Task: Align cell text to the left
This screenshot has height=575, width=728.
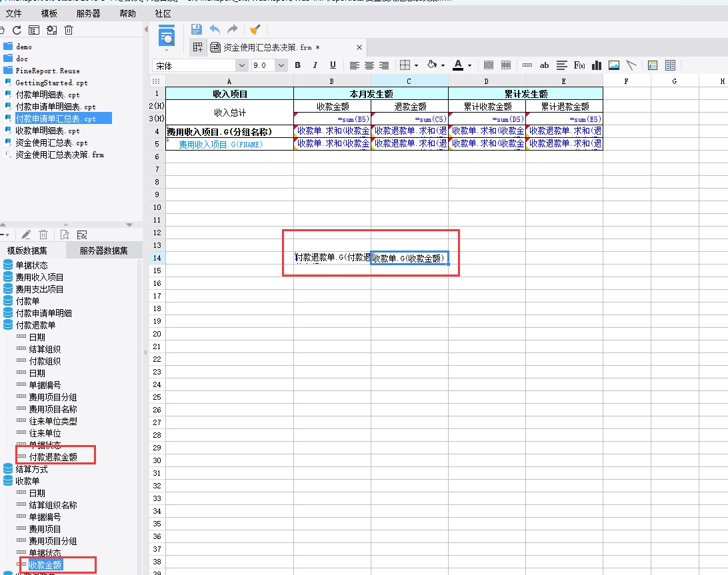Action: pos(354,65)
